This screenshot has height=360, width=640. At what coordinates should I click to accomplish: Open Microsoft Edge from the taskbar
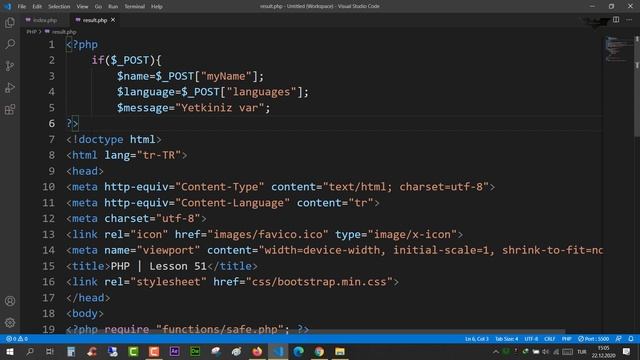[298, 351]
